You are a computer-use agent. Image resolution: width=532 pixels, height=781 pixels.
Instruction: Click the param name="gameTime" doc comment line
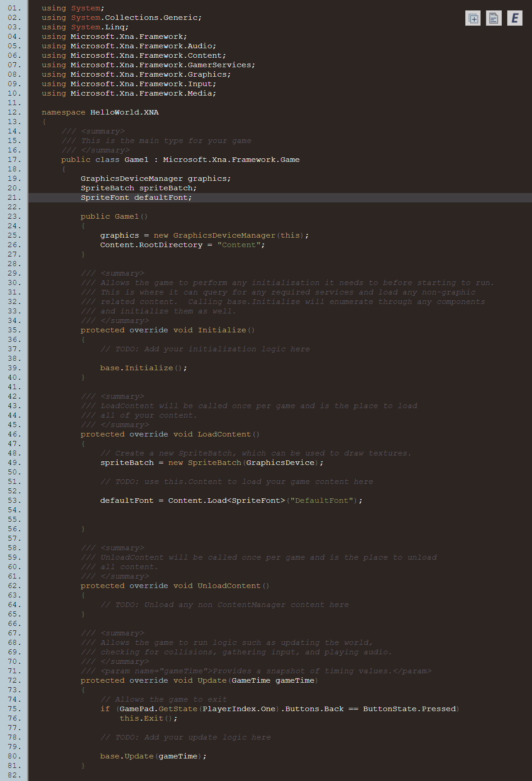coord(256,671)
